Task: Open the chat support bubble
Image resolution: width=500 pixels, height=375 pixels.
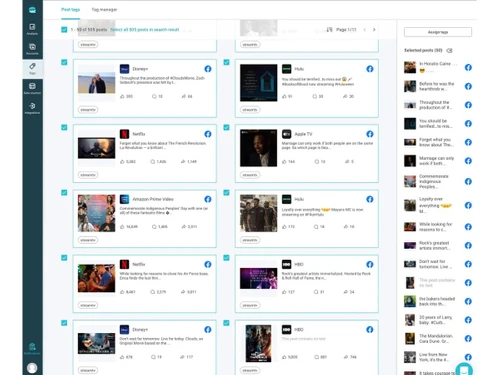Action: 464,369
